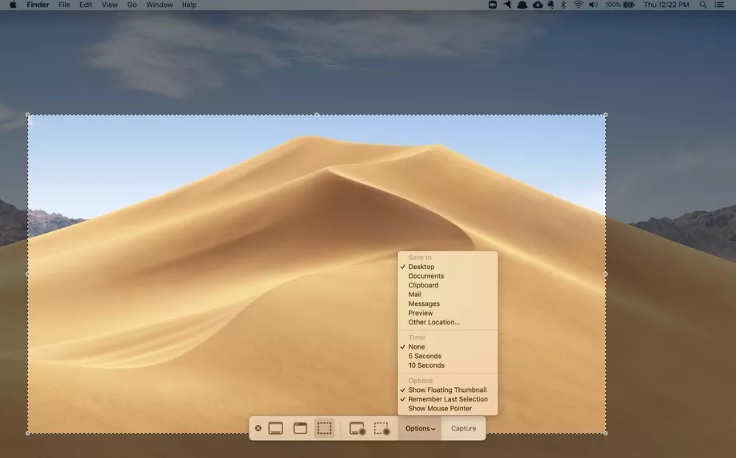
Task: Click the Capture button
Action: [x=463, y=428]
